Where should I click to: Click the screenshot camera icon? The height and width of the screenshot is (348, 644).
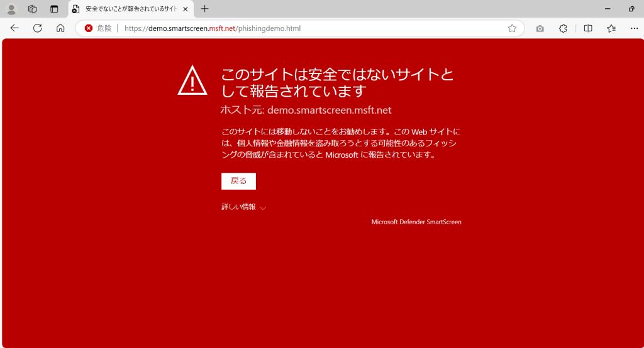click(x=540, y=28)
